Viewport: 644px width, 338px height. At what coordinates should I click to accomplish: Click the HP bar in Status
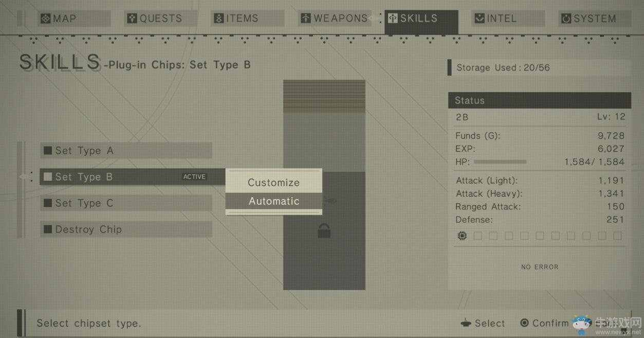coord(500,162)
